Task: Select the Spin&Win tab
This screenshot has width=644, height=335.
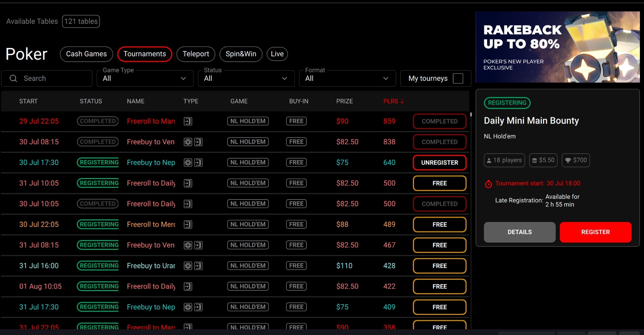Action: coord(241,54)
